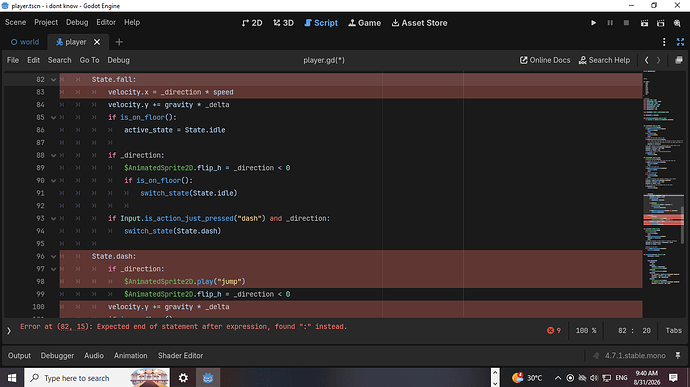Image resolution: width=690 pixels, height=387 pixels.
Task: Go to next edited document arrow
Action: pyautogui.click(x=658, y=60)
